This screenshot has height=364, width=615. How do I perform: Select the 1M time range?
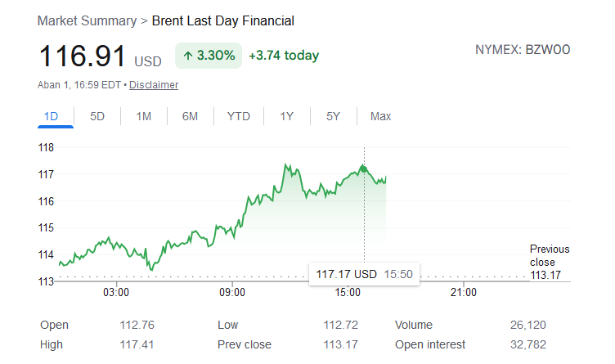tap(144, 116)
